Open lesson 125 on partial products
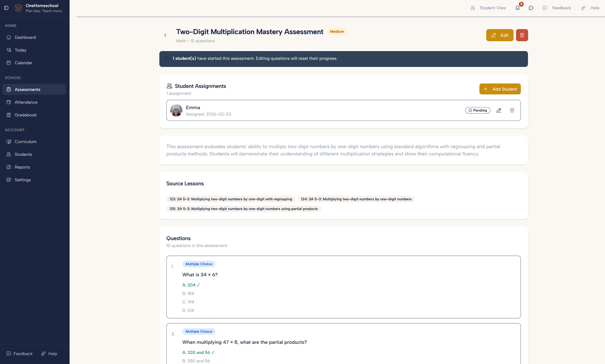Screen dimensions: 605x364 pos(243,209)
